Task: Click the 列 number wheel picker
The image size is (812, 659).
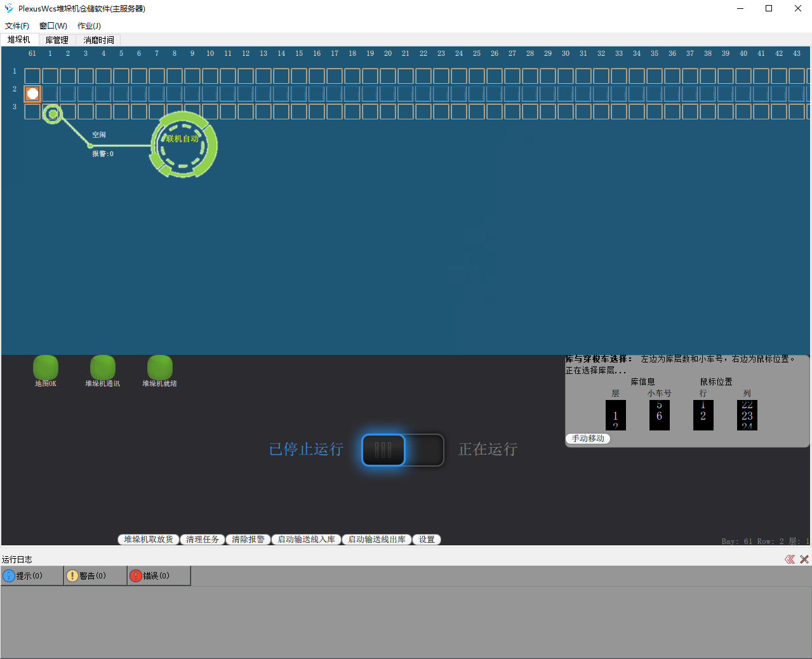Action: pos(747,415)
